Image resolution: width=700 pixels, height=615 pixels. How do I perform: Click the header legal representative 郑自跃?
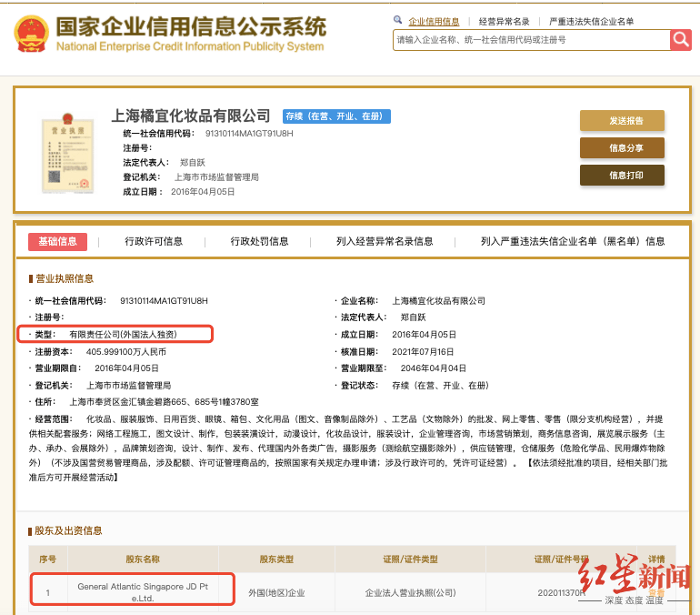coord(193,163)
